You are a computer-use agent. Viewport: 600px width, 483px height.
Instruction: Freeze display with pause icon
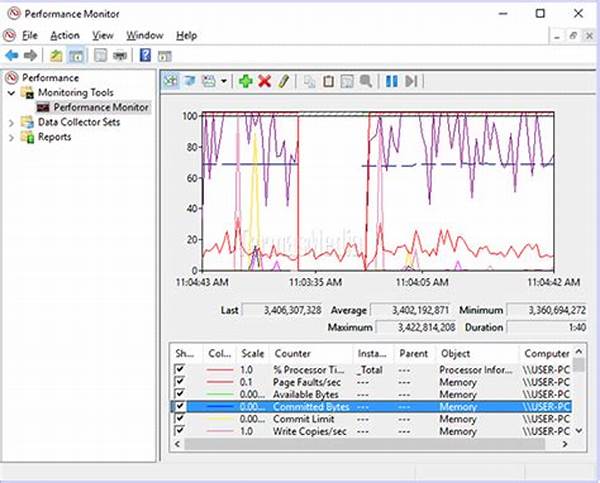pyautogui.click(x=391, y=81)
